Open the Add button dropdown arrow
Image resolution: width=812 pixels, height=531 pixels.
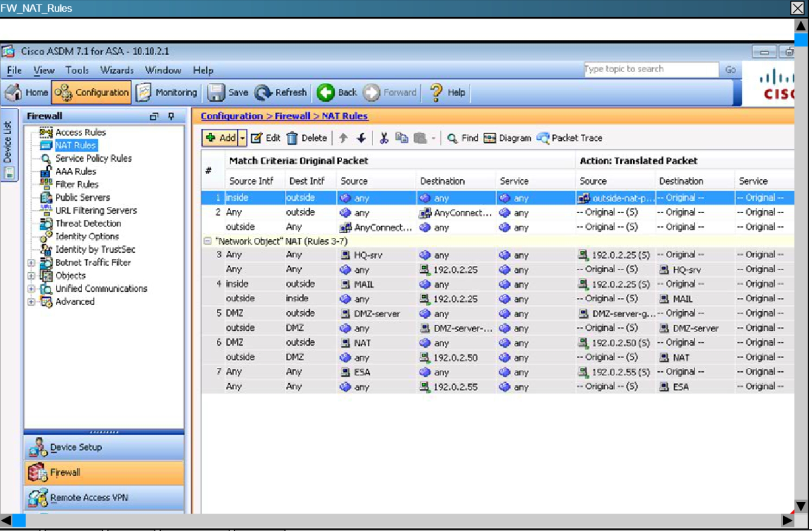[x=242, y=138]
